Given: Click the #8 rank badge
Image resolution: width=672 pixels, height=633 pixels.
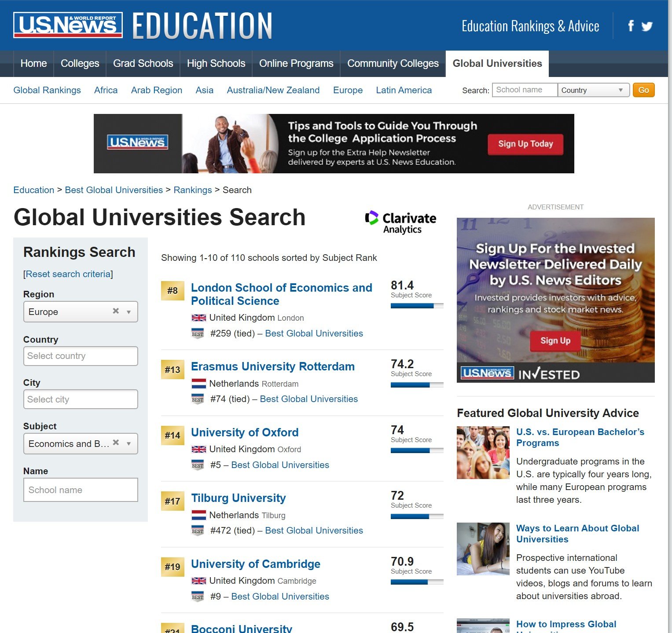Looking at the screenshot, I should (x=173, y=291).
